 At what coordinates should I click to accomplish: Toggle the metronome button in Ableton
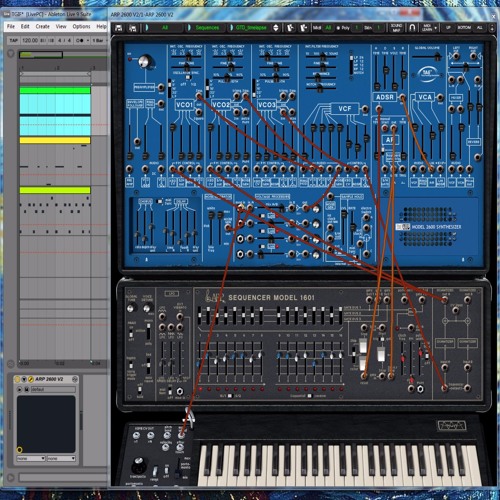coord(80,41)
